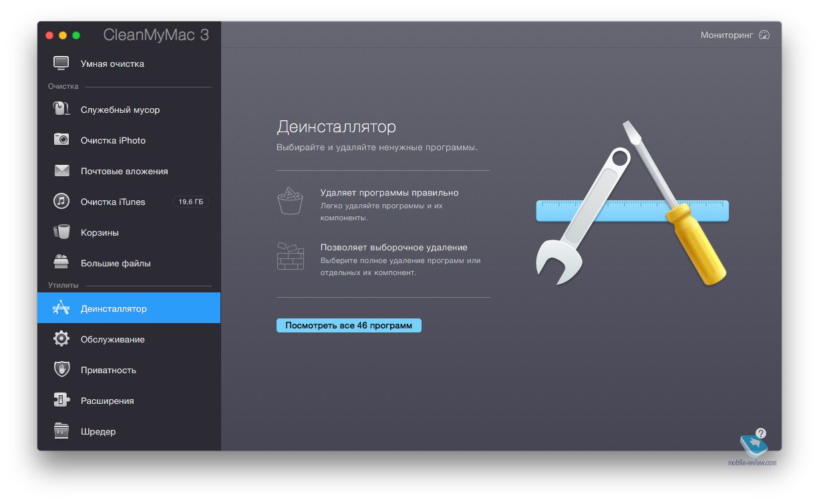Click Позволяет выборочное удаление text
Image resolution: width=819 pixels, height=504 pixels.
tap(394, 247)
